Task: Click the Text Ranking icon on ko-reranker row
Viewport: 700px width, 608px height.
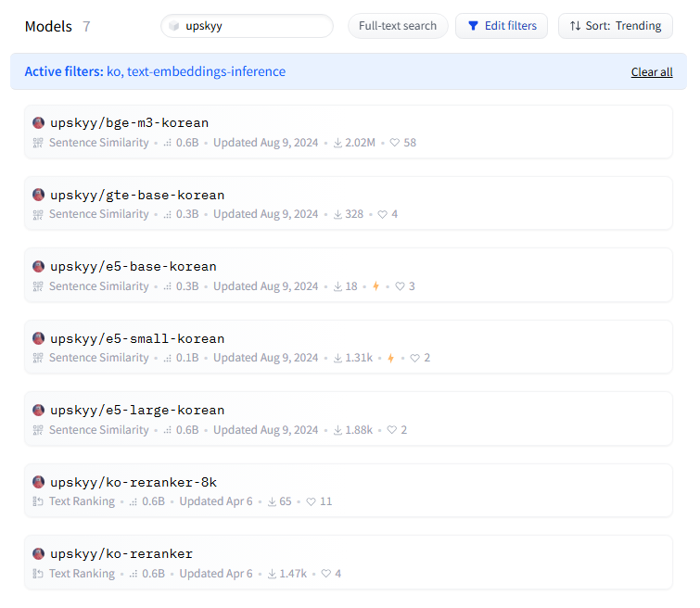Action: 38,574
